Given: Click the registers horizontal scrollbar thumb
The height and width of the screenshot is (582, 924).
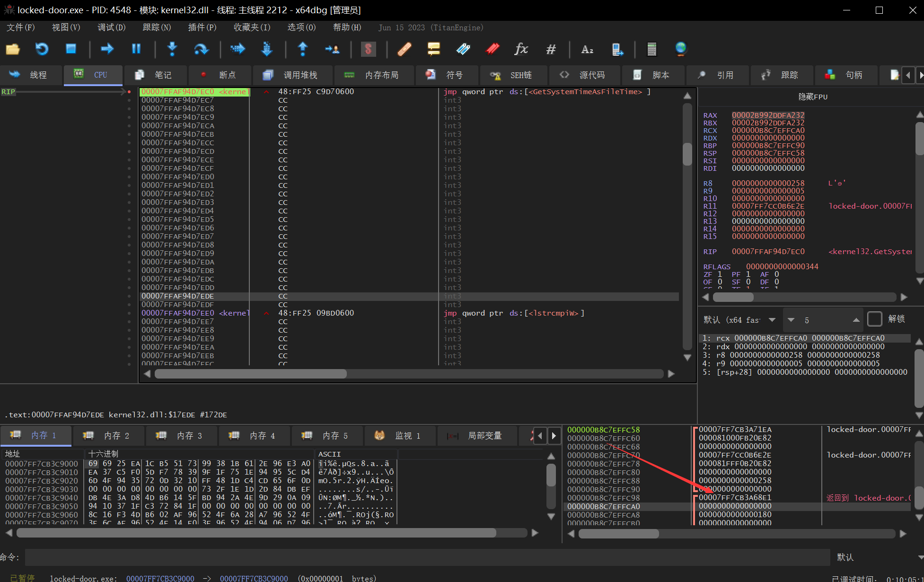Looking at the screenshot, I should 733,297.
